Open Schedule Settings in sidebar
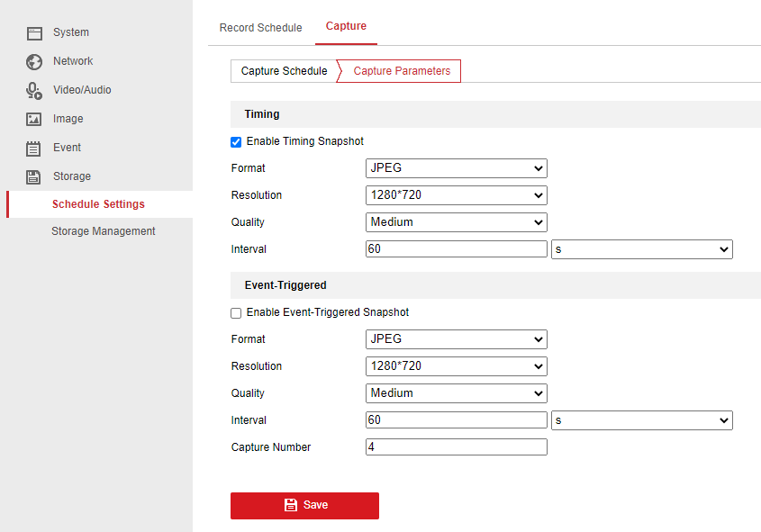761x532 pixels. coord(98,204)
